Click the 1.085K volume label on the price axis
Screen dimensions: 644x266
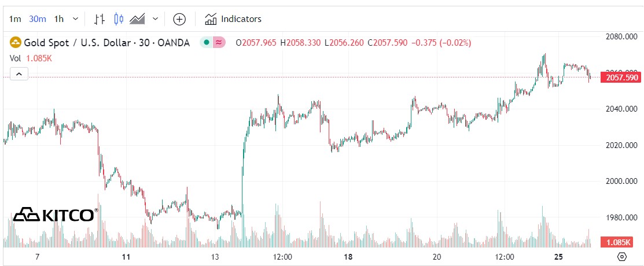tap(621, 242)
